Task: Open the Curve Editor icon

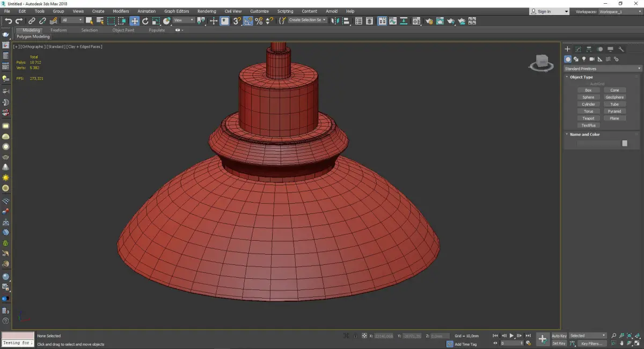Action: coord(393,21)
